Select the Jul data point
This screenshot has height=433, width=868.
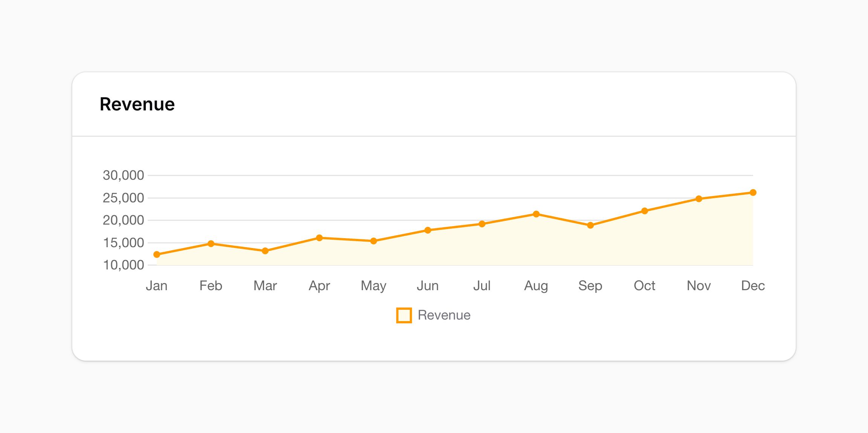pos(482,224)
